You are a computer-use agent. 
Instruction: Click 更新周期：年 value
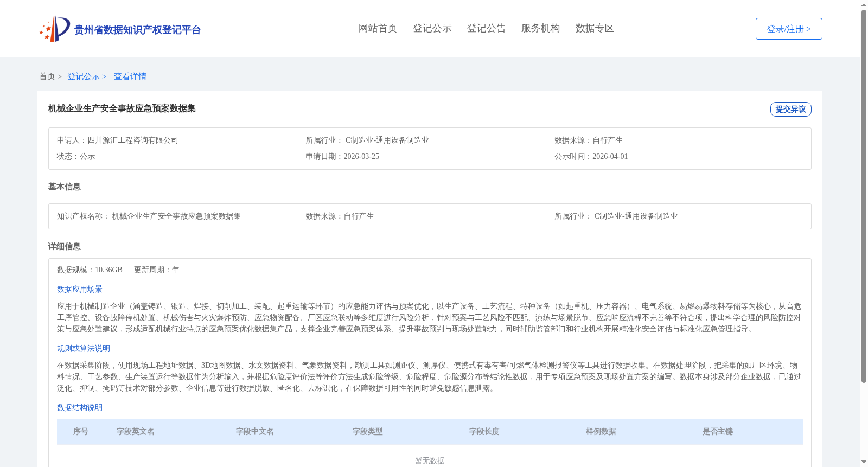tap(157, 270)
